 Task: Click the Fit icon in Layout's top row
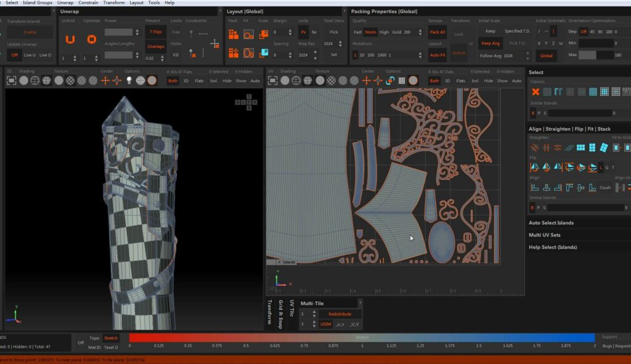coord(248,34)
